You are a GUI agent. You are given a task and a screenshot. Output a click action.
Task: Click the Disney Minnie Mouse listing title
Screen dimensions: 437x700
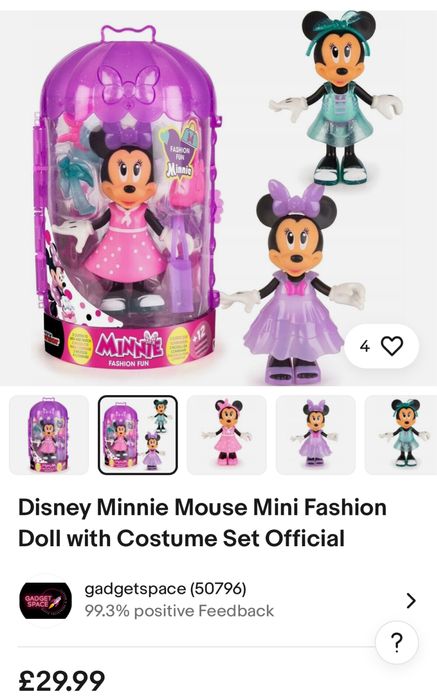click(202, 523)
